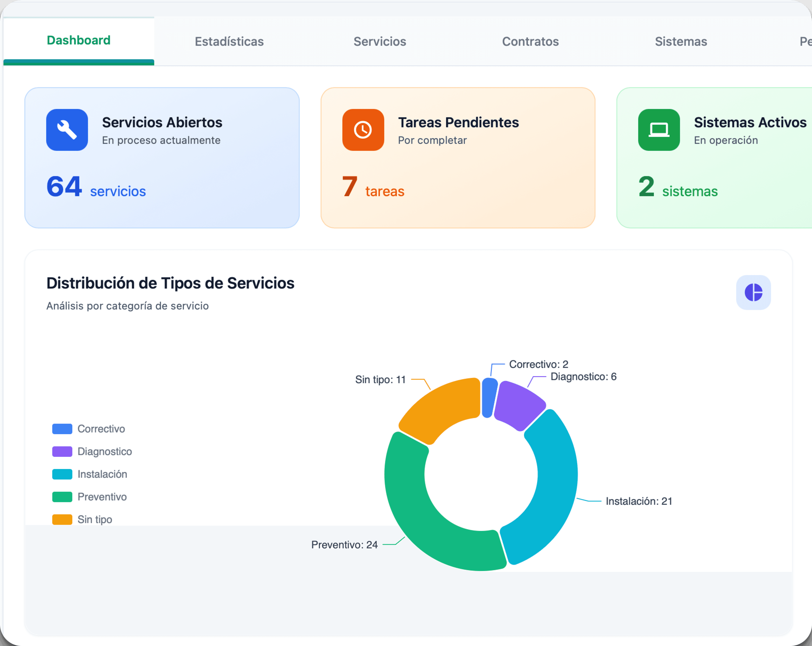Open the pie chart options icon
812x646 pixels.
point(753,292)
